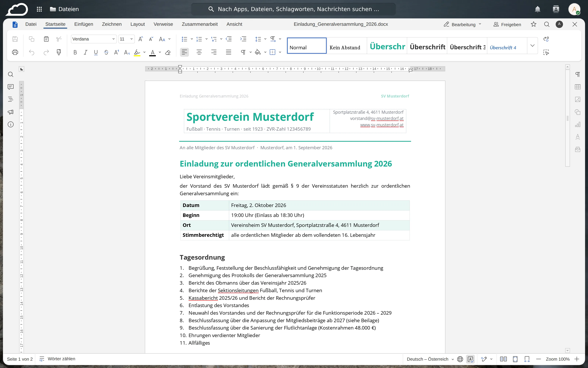Viewport: 588px width, 368px height.
Task: Toggle Bold formatting
Action: tap(75, 52)
